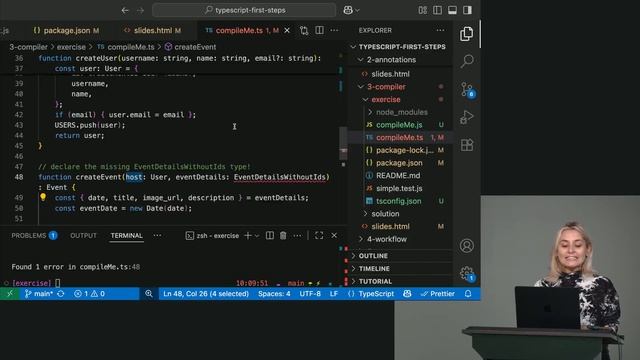This screenshot has width=640, height=360.
Task: Synchronize changes icon in status bar
Action: coord(61,294)
